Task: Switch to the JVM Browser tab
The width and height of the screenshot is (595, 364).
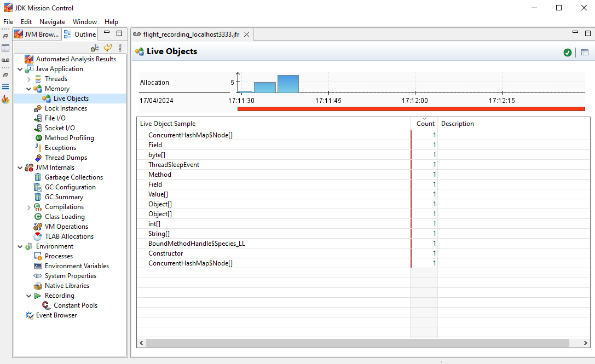Action: (37, 34)
